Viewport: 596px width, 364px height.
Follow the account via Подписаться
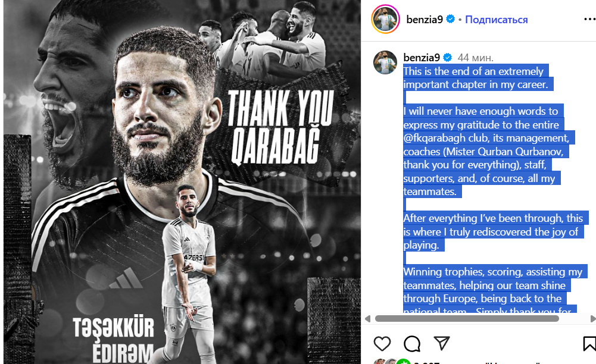coord(497,20)
